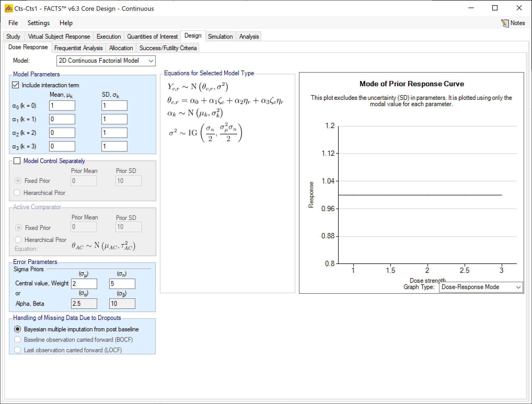The height and width of the screenshot is (404, 532).
Task: Switch to the Simulation tab
Action: point(220,37)
